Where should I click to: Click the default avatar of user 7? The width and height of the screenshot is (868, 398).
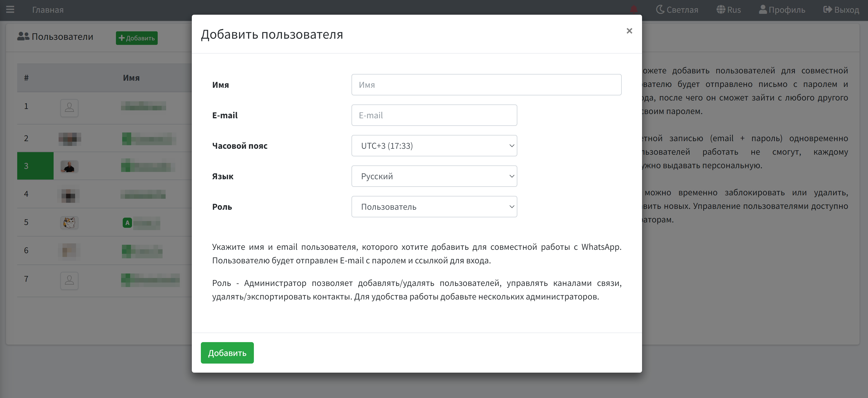[69, 280]
